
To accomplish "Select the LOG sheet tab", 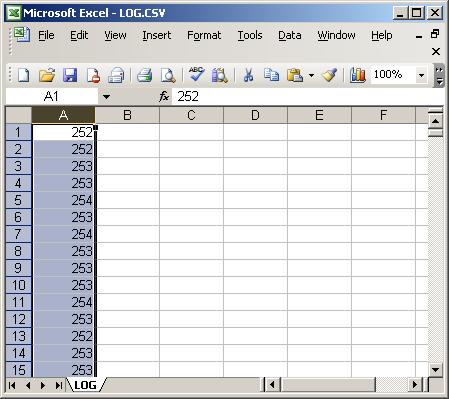I will click(x=86, y=385).
